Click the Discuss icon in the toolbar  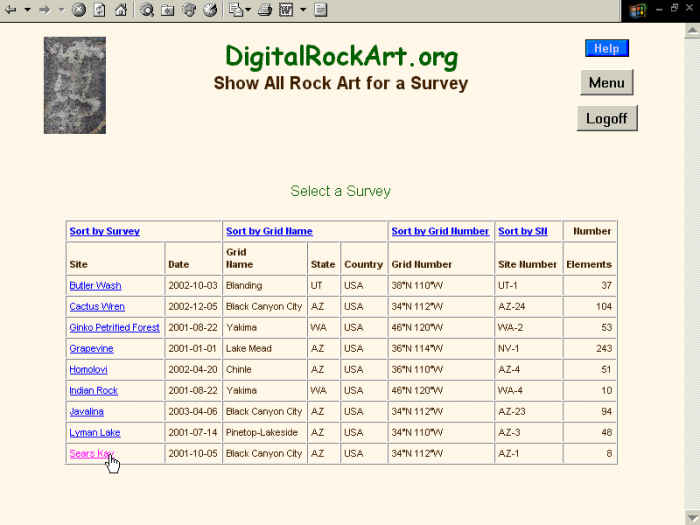tap(320, 10)
